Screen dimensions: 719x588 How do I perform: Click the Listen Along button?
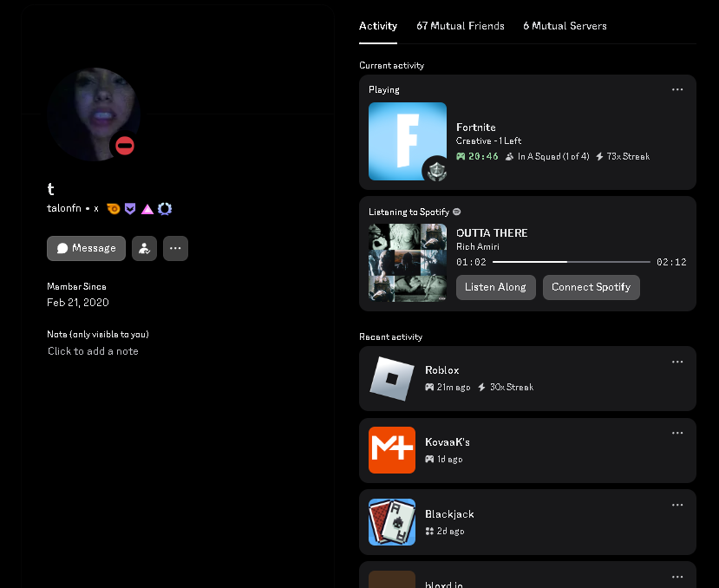tap(496, 287)
